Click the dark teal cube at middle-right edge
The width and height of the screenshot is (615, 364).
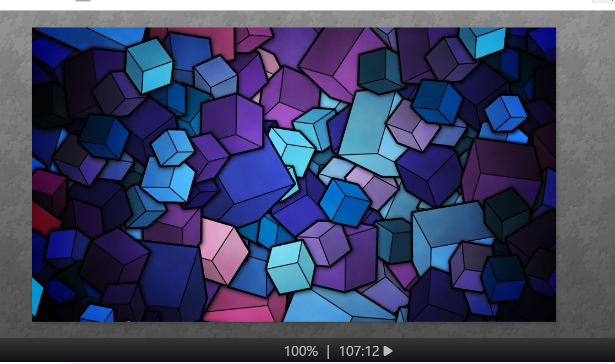[507, 213]
